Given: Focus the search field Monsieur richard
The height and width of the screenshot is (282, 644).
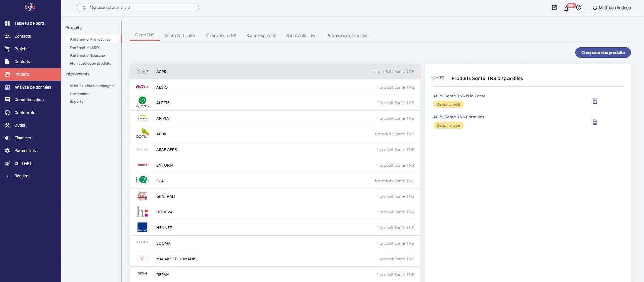Looking at the screenshot, I should [x=138, y=7].
